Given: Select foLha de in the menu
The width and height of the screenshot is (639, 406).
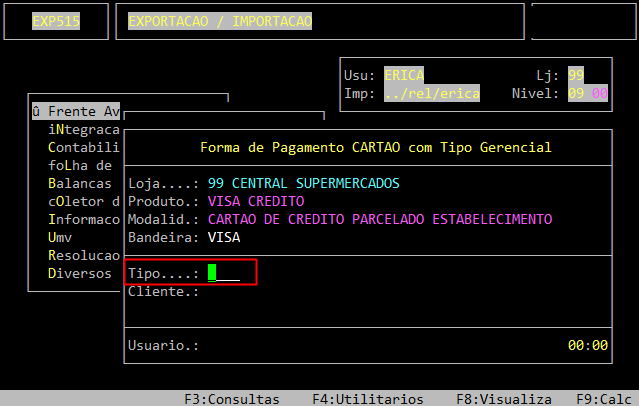Looking at the screenshot, I should click(x=79, y=166).
